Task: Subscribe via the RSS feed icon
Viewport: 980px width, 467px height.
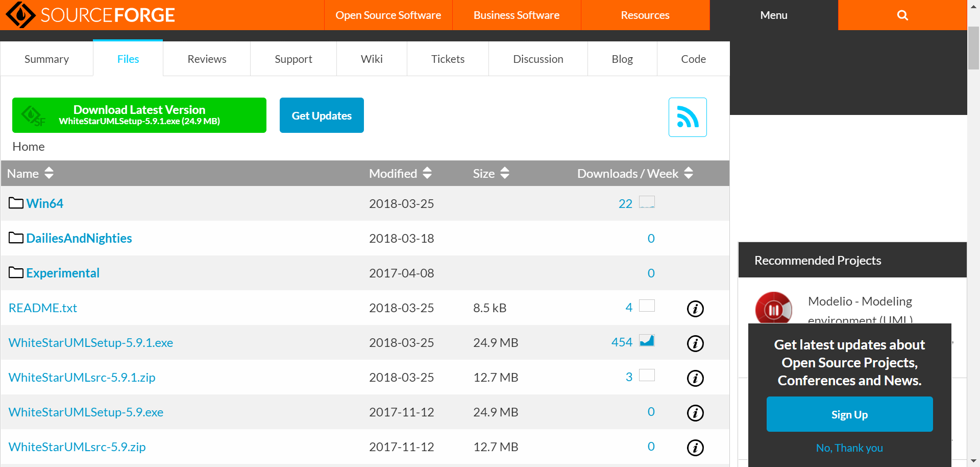Action: tap(688, 117)
